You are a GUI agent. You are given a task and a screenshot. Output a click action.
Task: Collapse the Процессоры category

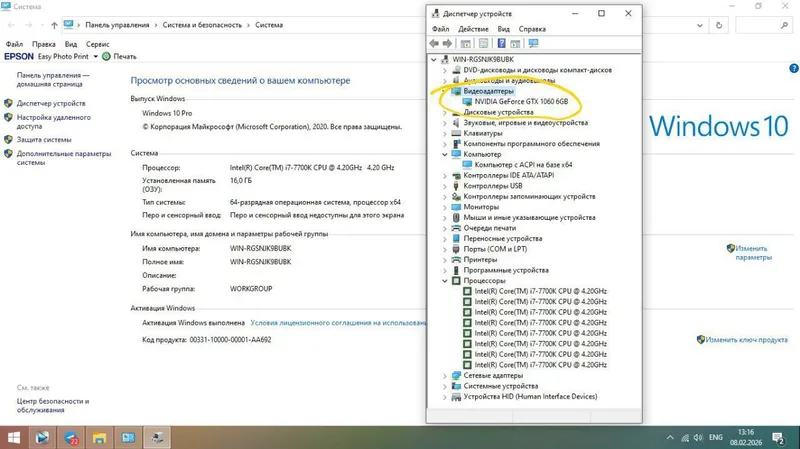(445, 281)
